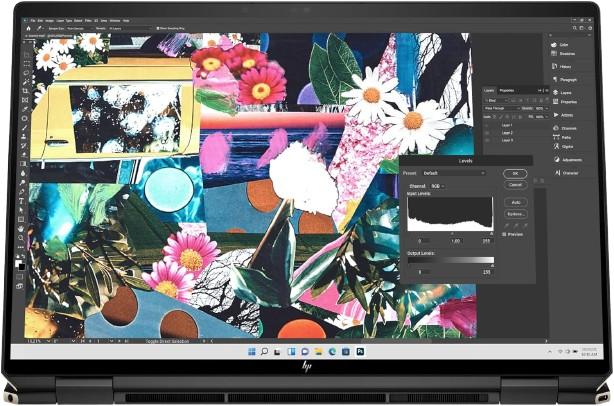The height and width of the screenshot is (406, 614).
Task: Toggle visibility of Layer 1
Action: [487, 125]
